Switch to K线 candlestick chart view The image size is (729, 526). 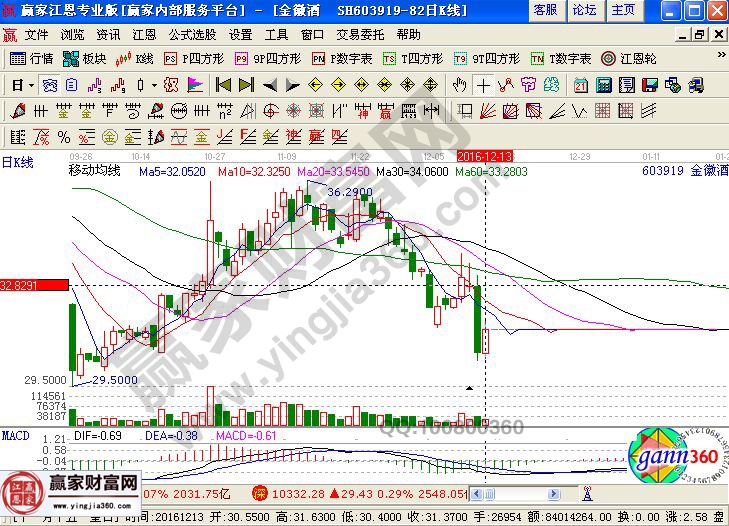click(x=136, y=58)
